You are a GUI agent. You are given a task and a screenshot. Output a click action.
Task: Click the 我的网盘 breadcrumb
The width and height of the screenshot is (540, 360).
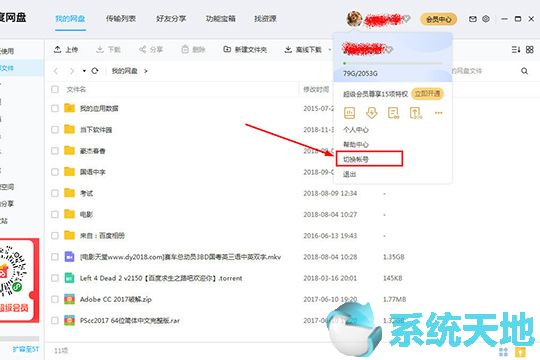pyautogui.click(x=124, y=71)
